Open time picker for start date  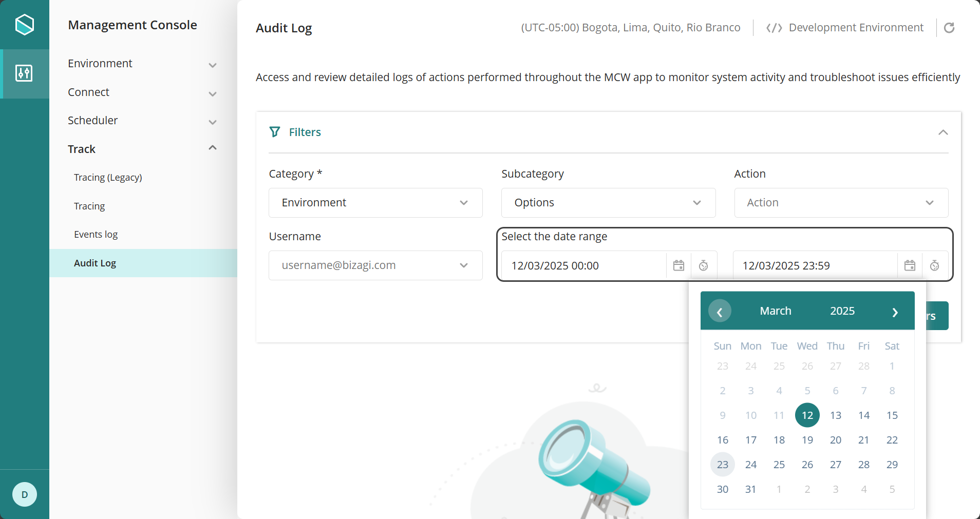pyautogui.click(x=703, y=265)
